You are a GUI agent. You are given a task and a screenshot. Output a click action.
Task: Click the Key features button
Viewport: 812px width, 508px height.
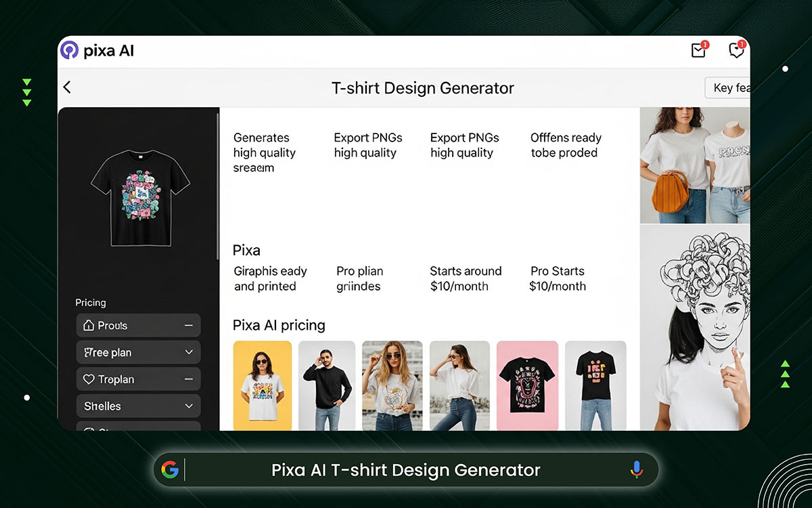(729, 87)
